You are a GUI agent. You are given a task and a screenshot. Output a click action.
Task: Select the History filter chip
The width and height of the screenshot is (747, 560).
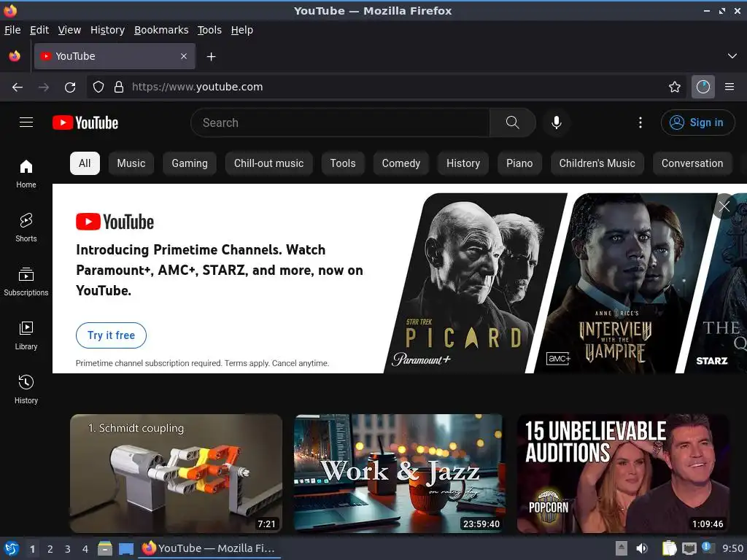(x=463, y=163)
